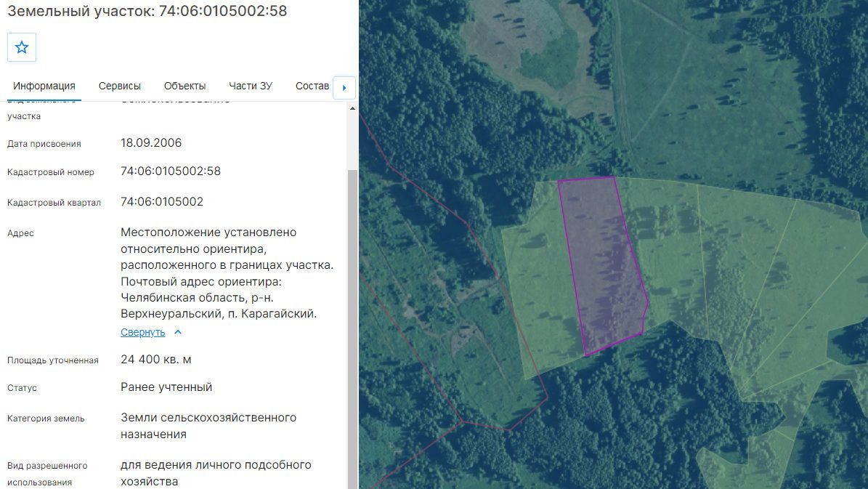Select the Части ЗУ tab
The image size is (868, 489).
coord(251,86)
